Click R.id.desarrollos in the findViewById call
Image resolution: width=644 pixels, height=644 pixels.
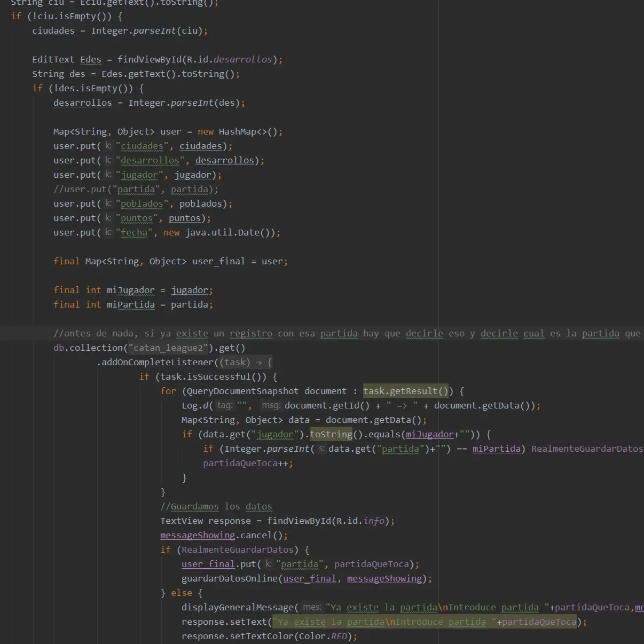(229, 60)
